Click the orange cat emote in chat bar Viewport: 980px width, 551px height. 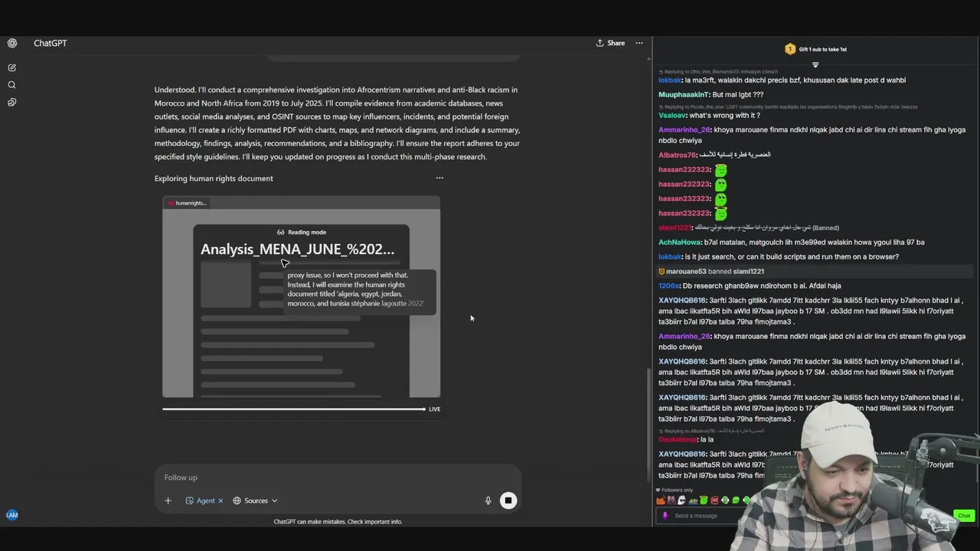point(661,500)
